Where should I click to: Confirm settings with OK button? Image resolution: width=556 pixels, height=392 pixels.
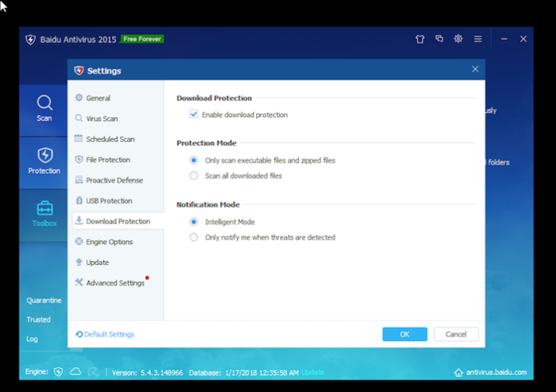click(404, 335)
